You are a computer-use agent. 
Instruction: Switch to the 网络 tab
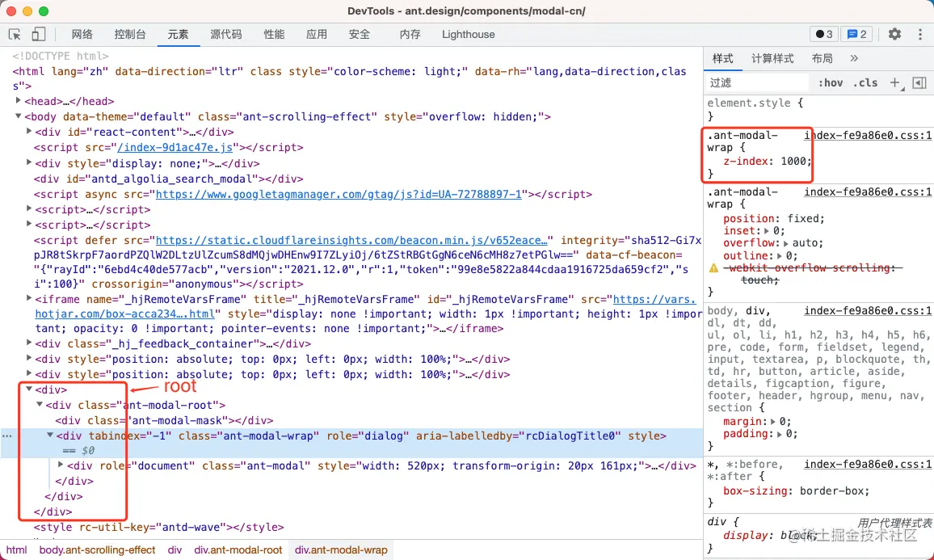82,35
